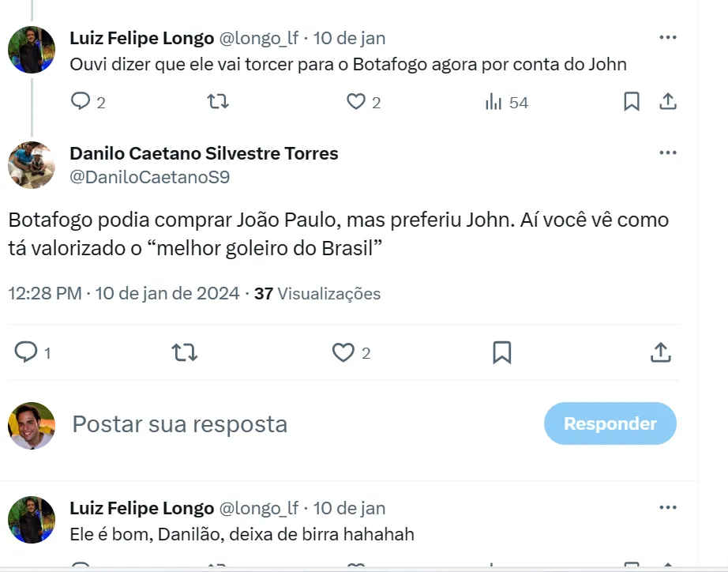728x572 pixels.
Task: Bookmark Danilo Caetano's main tweet
Action: 501,352
